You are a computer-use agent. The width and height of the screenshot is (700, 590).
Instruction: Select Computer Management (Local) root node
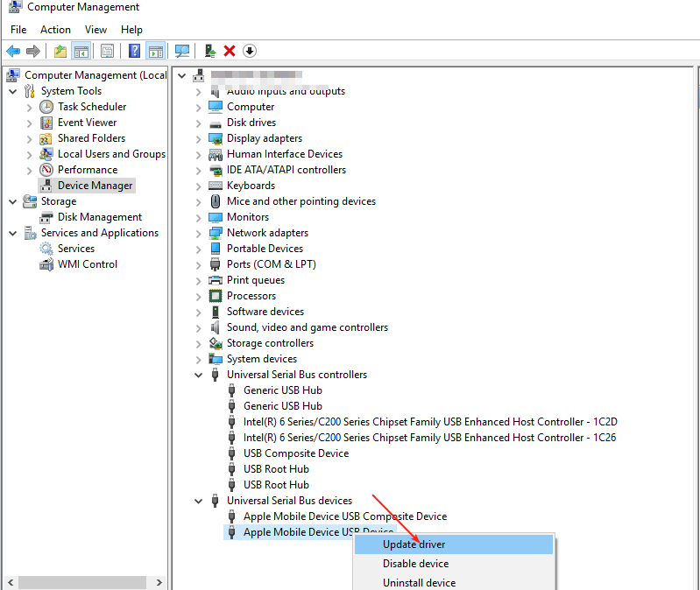click(95, 75)
